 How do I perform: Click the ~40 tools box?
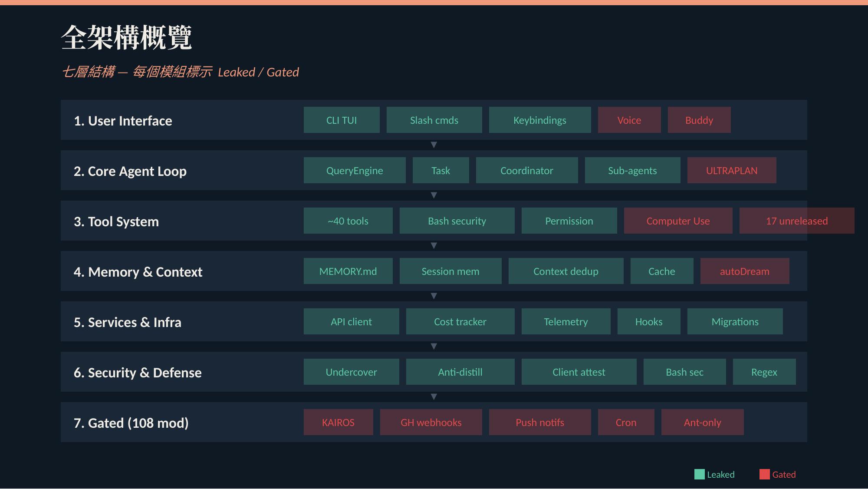click(348, 221)
